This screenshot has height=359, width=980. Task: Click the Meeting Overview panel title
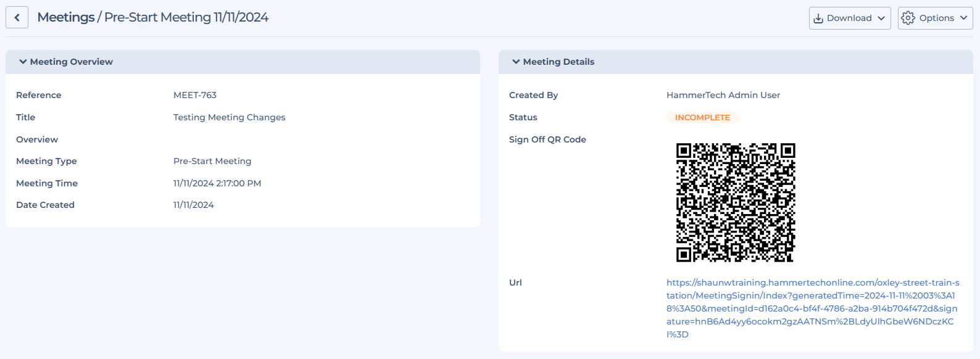click(x=72, y=62)
